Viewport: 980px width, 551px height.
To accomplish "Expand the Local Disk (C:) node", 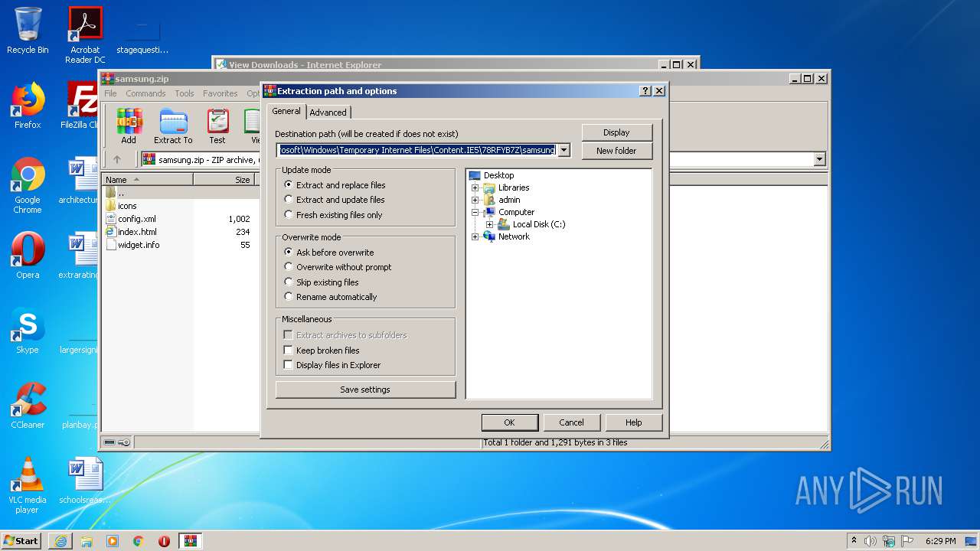I will click(x=489, y=224).
